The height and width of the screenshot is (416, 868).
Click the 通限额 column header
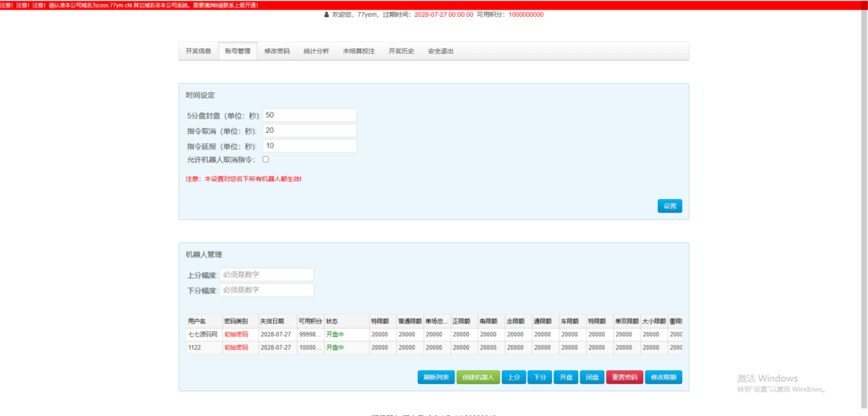click(x=545, y=321)
